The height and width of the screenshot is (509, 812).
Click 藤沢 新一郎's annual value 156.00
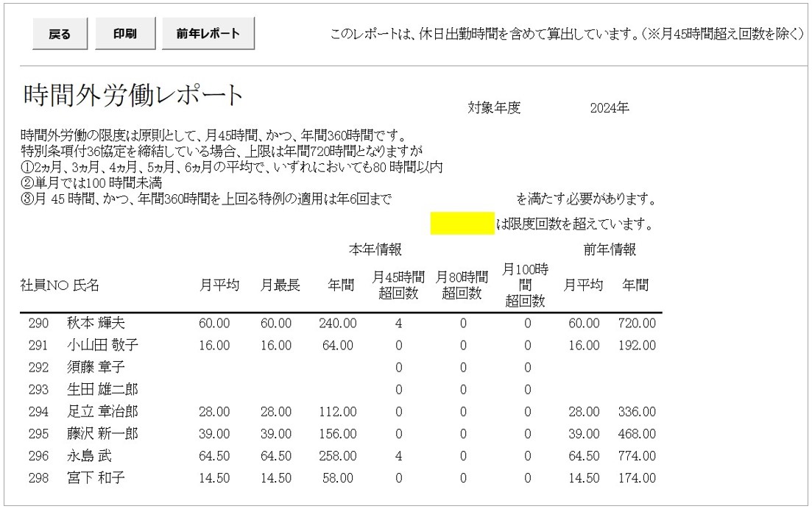coord(338,433)
